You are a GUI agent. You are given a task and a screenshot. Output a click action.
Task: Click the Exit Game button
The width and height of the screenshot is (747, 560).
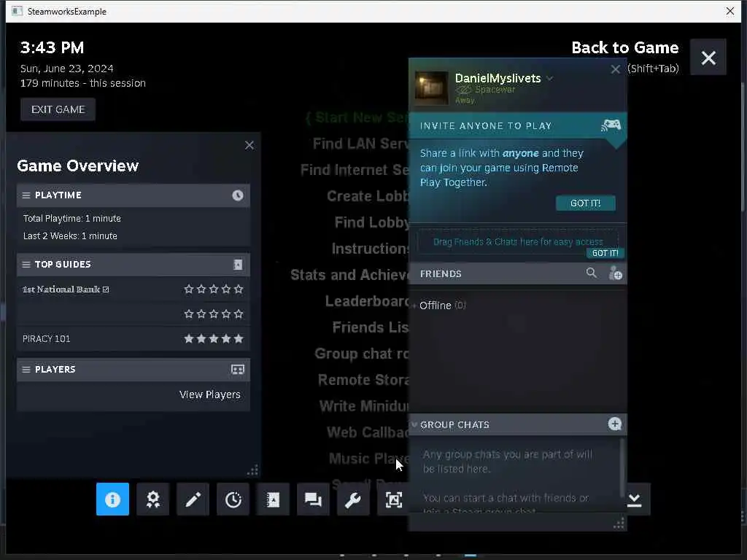pos(58,109)
